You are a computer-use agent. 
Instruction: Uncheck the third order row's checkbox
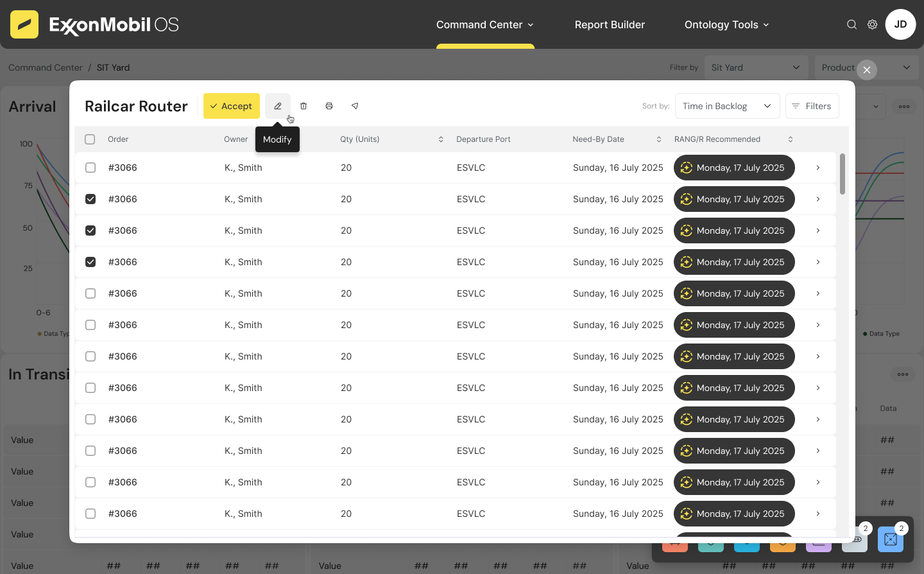90,230
